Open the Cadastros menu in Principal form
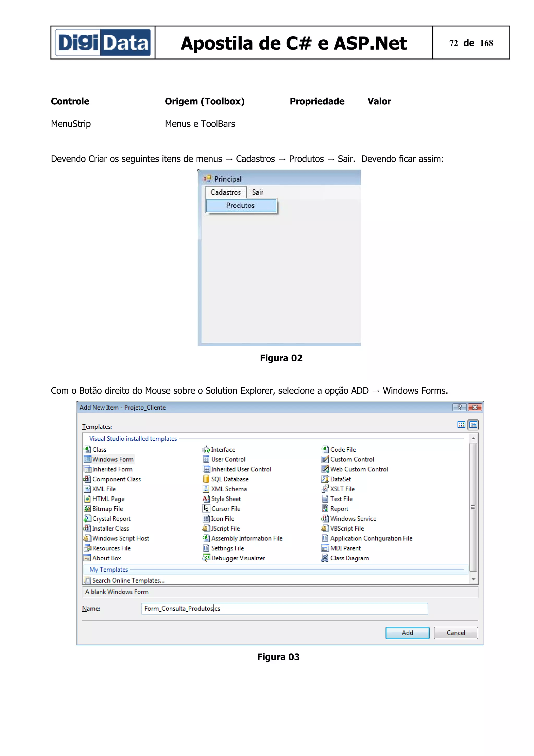The height and width of the screenshot is (756, 534). coord(226,192)
